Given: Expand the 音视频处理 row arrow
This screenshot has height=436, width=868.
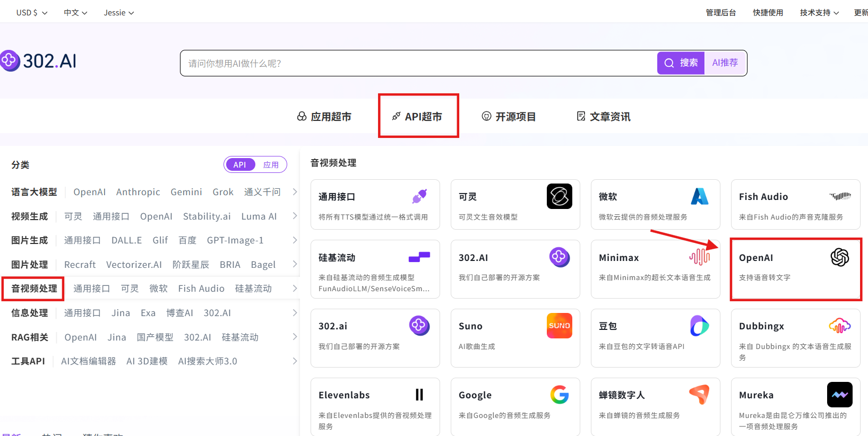Looking at the screenshot, I should coord(295,289).
